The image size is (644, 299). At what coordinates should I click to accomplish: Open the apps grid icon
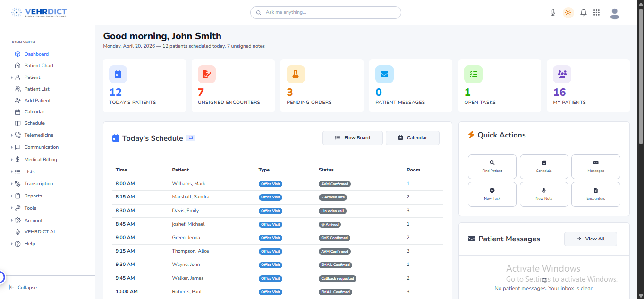point(597,13)
